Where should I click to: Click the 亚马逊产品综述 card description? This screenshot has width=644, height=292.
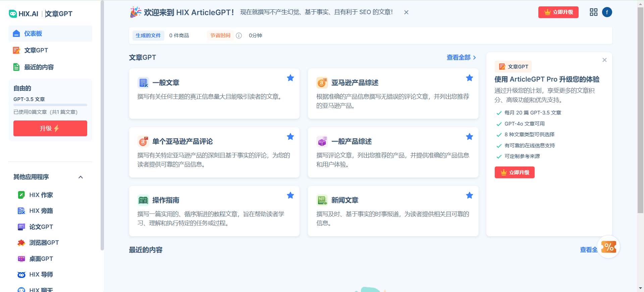393,101
